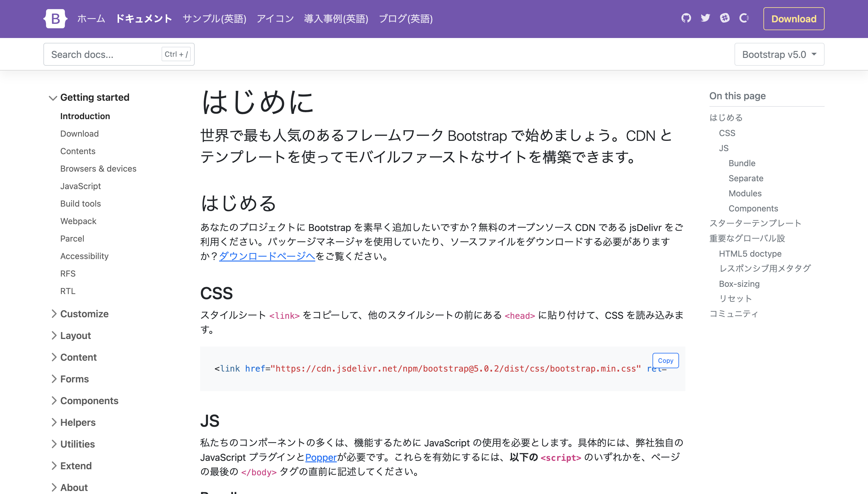The image size is (868, 494).
Task: Expand the Components sidebar section
Action: (x=85, y=401)
